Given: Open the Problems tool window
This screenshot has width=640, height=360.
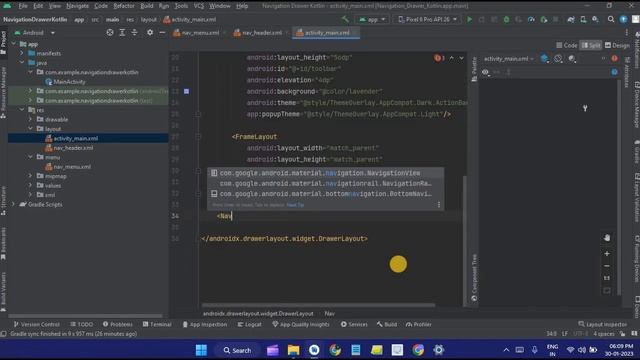Looking at the screenshot, I should click(x=118, y=324).
